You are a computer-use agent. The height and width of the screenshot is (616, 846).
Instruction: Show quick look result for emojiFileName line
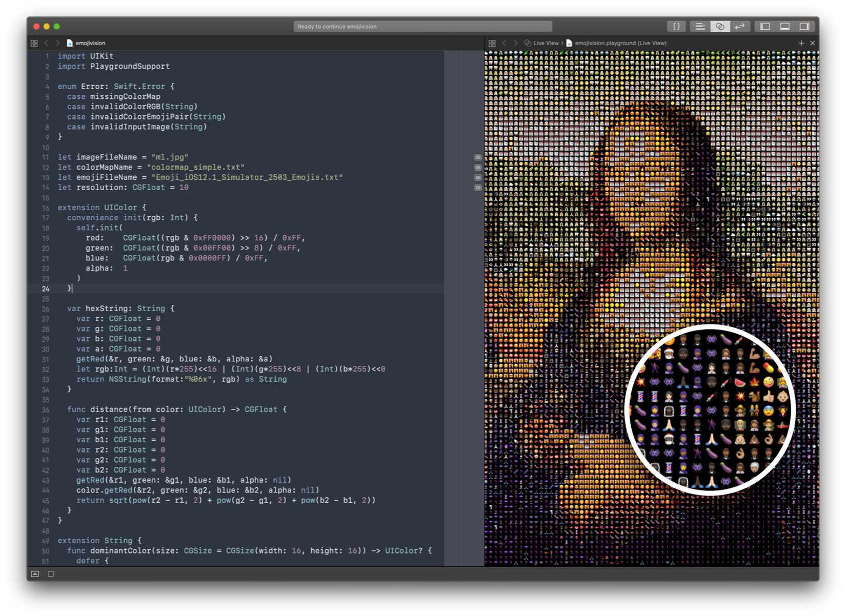pos(478,177)
